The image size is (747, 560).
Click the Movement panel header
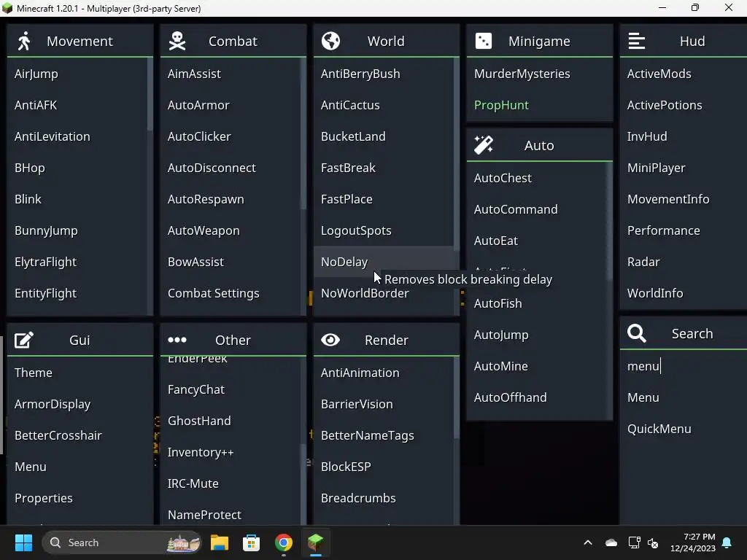point(80,41)
